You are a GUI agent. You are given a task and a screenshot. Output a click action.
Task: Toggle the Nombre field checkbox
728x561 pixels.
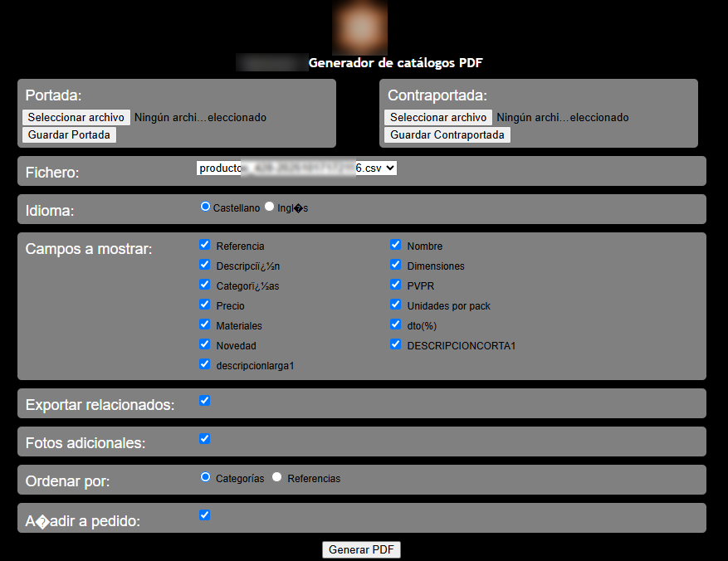click(x=396, y=245)
